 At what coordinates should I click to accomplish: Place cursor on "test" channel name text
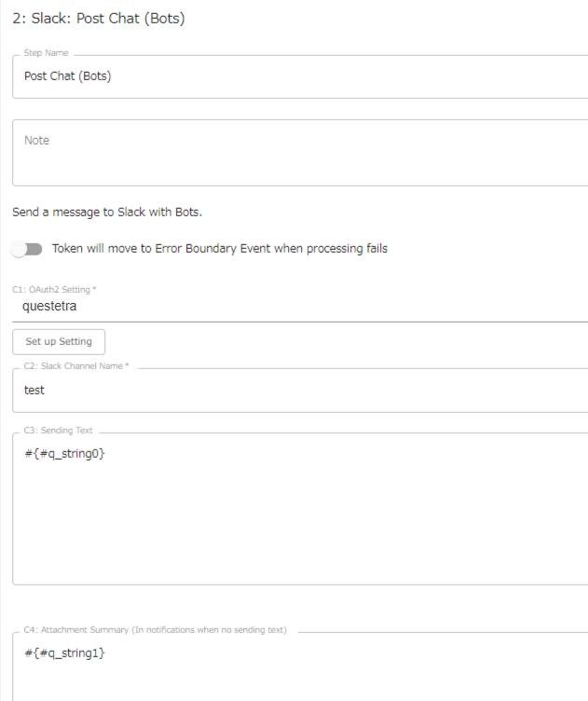coord(34,391)
